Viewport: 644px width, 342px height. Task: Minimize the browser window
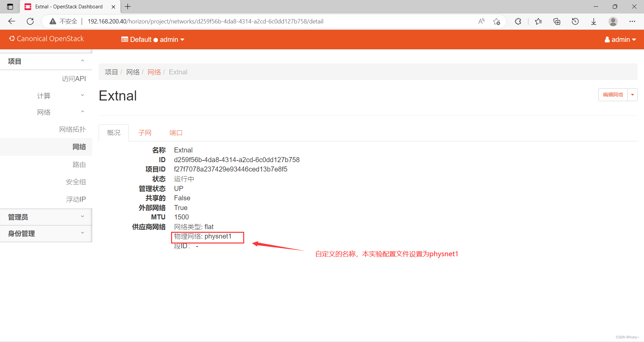pyautogui.click(x=596, y=7)
